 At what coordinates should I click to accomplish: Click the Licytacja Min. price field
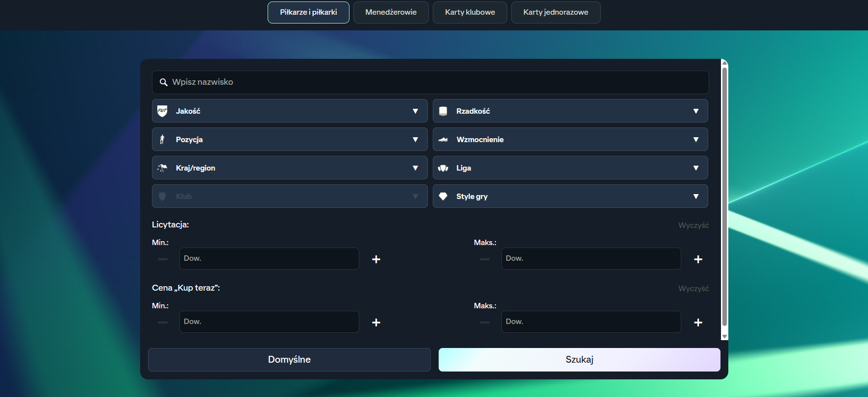click(x=269, y=258)
